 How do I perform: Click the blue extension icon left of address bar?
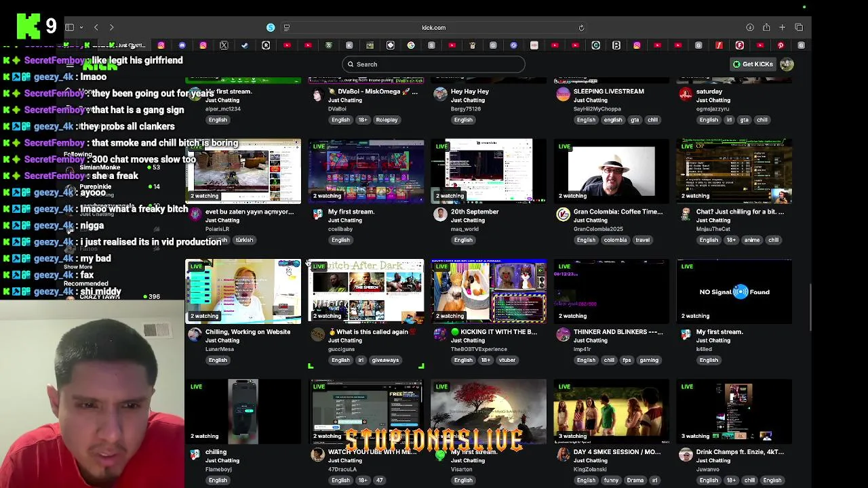click(271, 27)
